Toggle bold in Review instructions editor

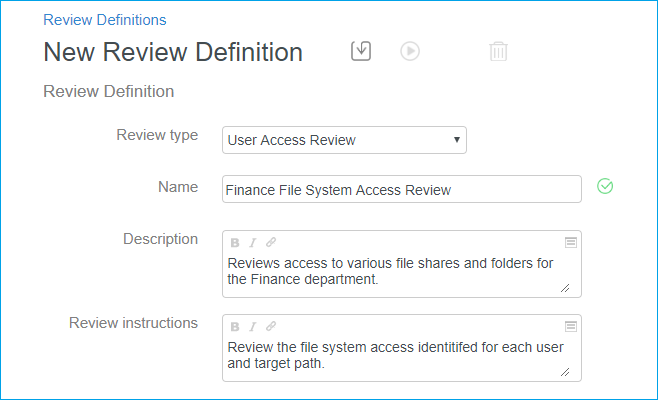tap(235, 326)
